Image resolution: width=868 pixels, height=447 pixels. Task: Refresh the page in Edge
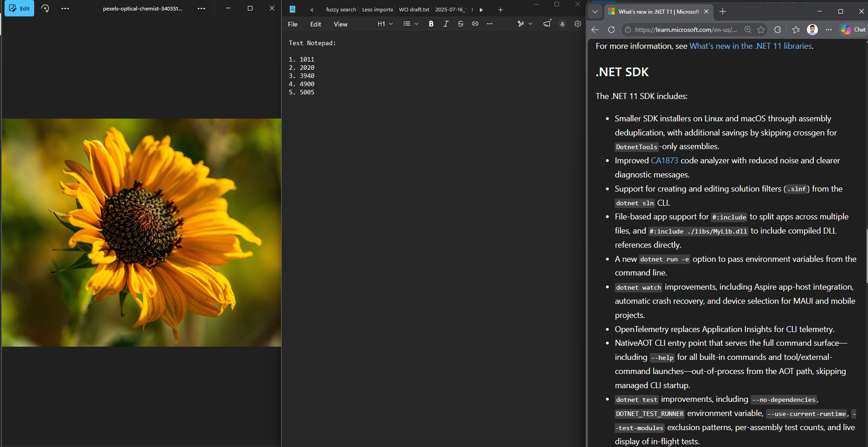click(611, 30)
